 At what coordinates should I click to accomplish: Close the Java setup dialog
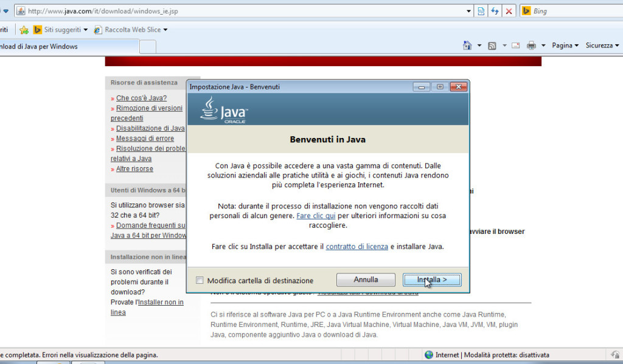pos(458,87)
